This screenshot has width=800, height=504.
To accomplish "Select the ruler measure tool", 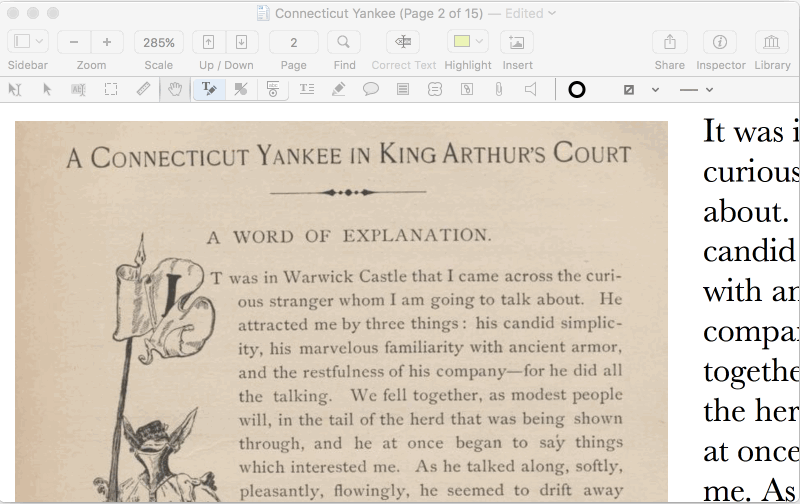I will 143,89.
